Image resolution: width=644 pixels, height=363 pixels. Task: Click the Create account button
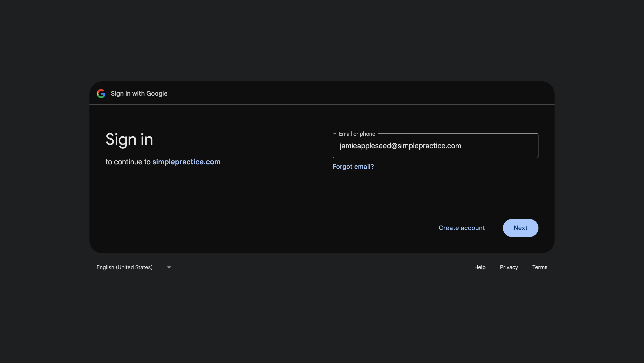[x=462, y=228]
